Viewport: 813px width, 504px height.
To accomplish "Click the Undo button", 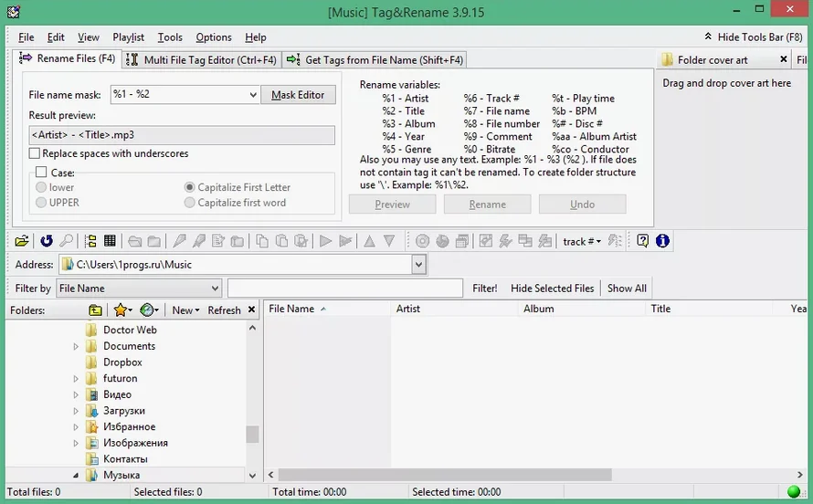I will (582, 205).
